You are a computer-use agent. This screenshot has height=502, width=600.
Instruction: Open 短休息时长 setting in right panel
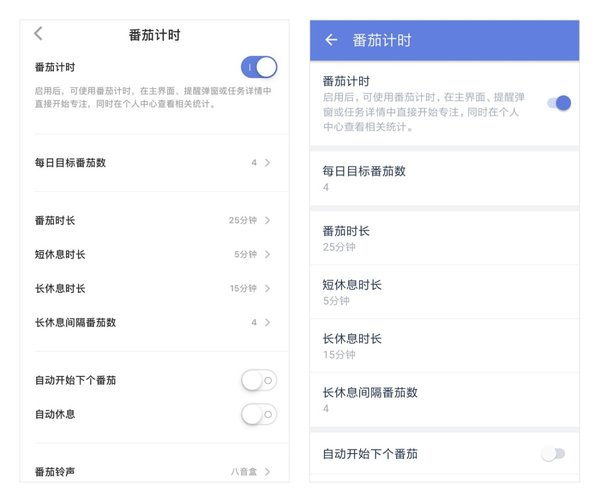pos(444,292)
